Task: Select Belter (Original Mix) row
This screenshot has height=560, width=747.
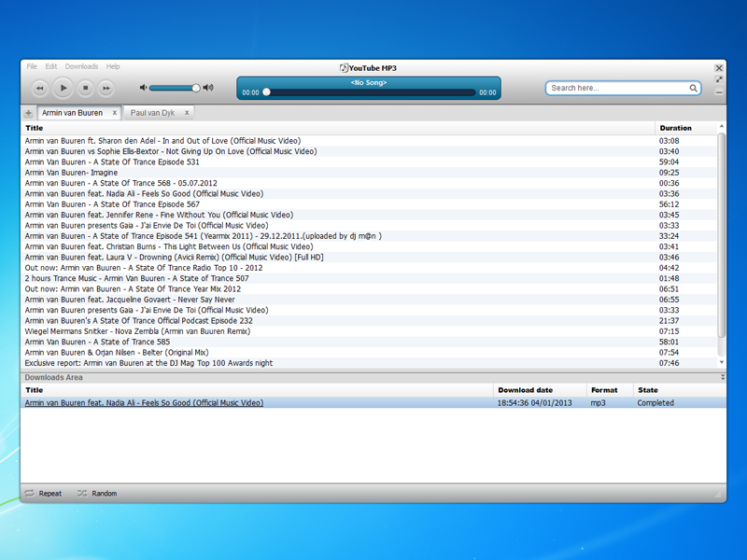Action: [369, 353]
